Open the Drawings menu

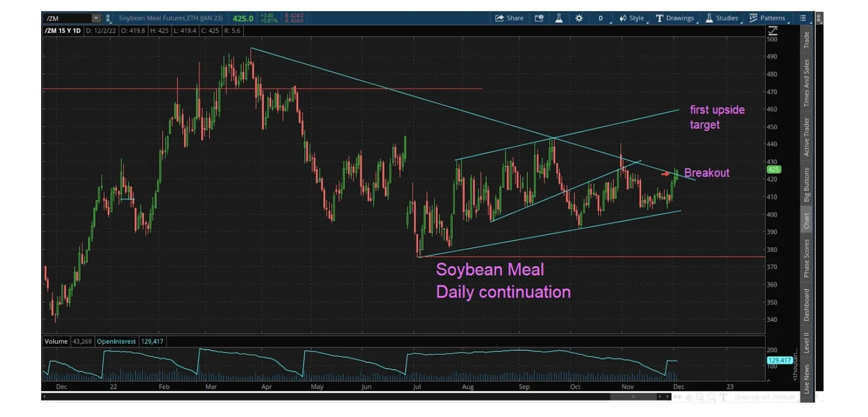pyautogui.click(x=675, y=18)
